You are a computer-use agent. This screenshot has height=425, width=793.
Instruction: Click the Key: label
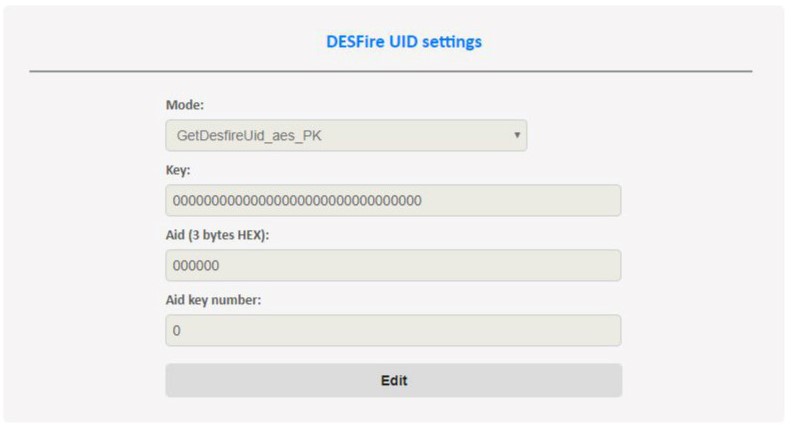[x=178, y=170]
